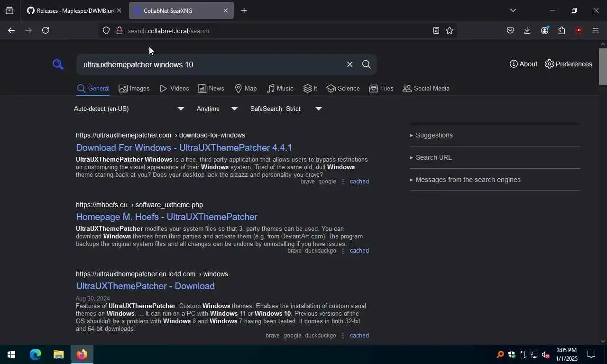This screenshot has height=364, width=607.
Task: Open the clock showing 3:05 PM
Action: pos(567,355)
